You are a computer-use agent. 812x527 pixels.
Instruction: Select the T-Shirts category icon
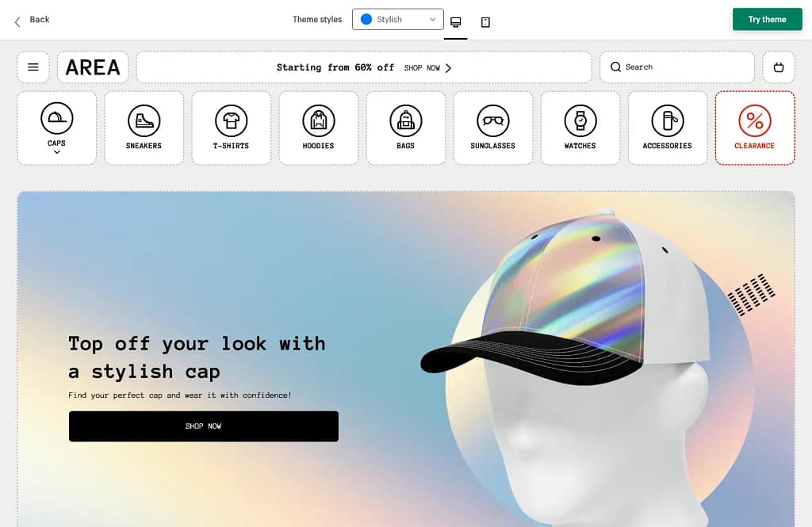[231, 121]
